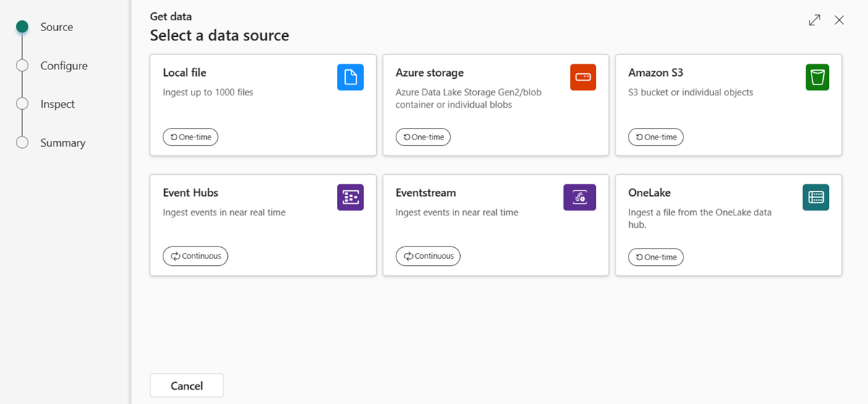Click the 'Get data' title text
This screenshot has height=404, width=868.
pyautogui.click(x=171, y=16)
